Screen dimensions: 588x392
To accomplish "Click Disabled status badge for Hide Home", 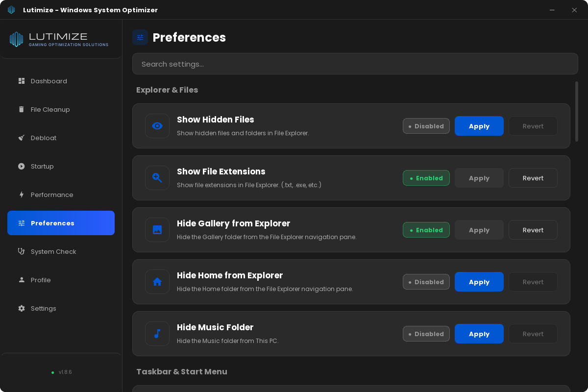I will (x=426, y=282).
